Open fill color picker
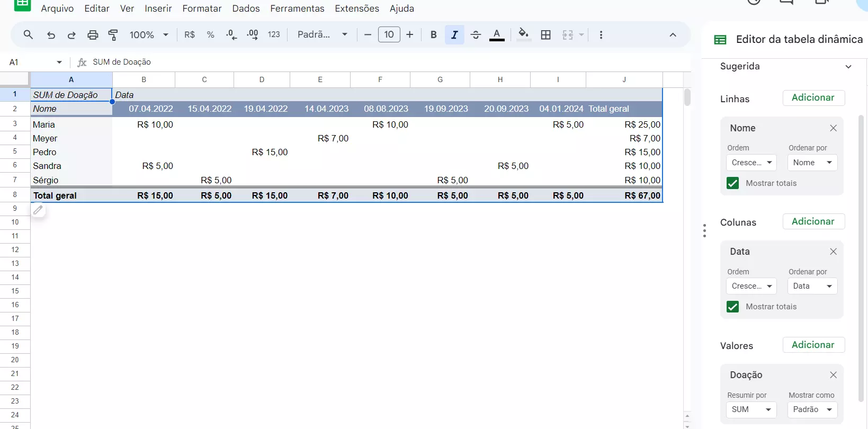Image resolution: width=868 pixels, height=429 pixels. coord(524,35)
